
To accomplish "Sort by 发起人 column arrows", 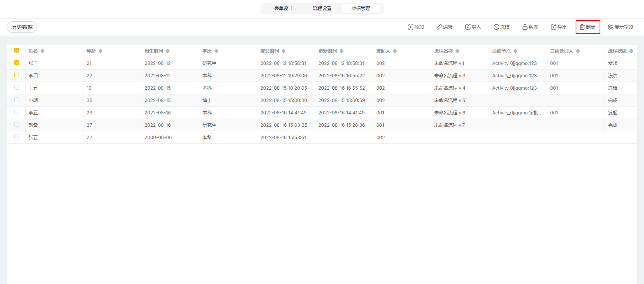I will pos(395,51).
